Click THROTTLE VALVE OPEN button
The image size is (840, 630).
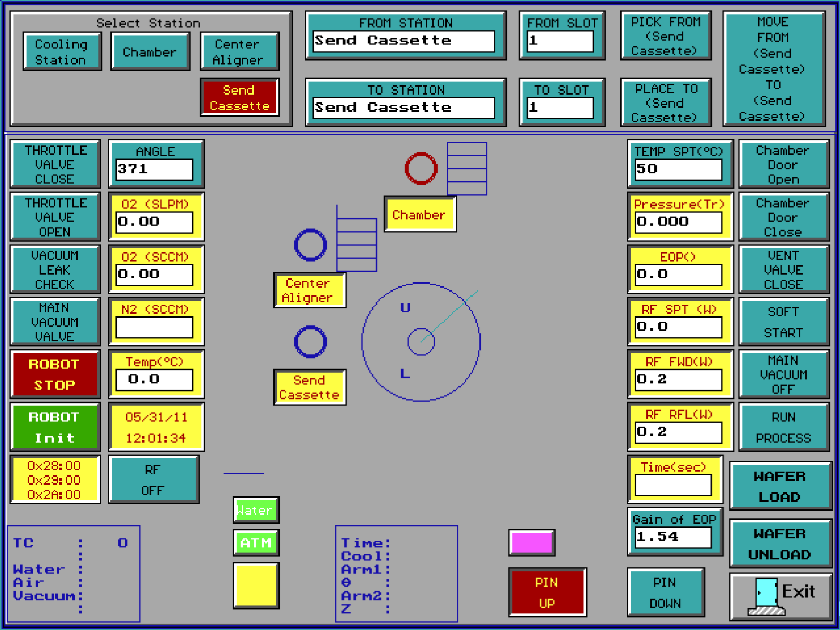tap(55, 217)
